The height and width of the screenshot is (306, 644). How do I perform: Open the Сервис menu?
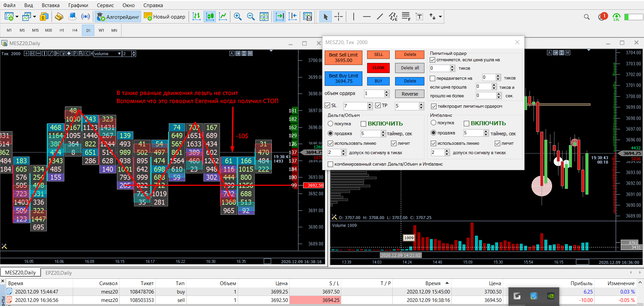tap(105, 5)
